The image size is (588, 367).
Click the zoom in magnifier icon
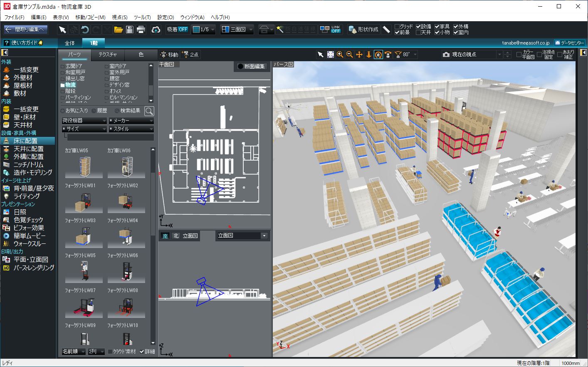click(340, 55)
